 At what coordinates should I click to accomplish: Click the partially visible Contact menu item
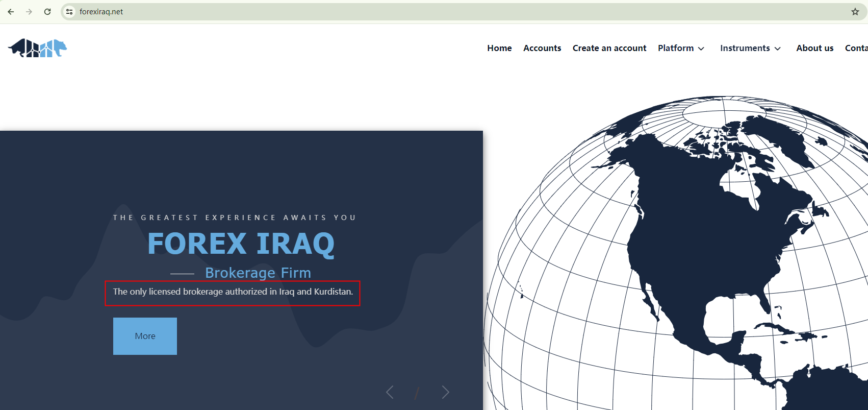[856, 48]
